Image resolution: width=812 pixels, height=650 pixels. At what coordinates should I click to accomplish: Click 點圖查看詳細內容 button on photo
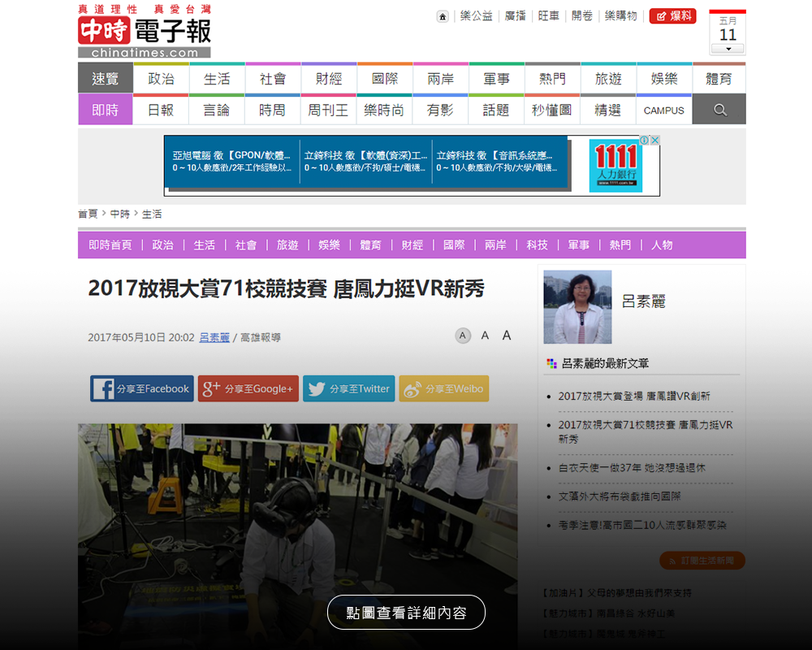pyautogui.click(x=406, y=613)
